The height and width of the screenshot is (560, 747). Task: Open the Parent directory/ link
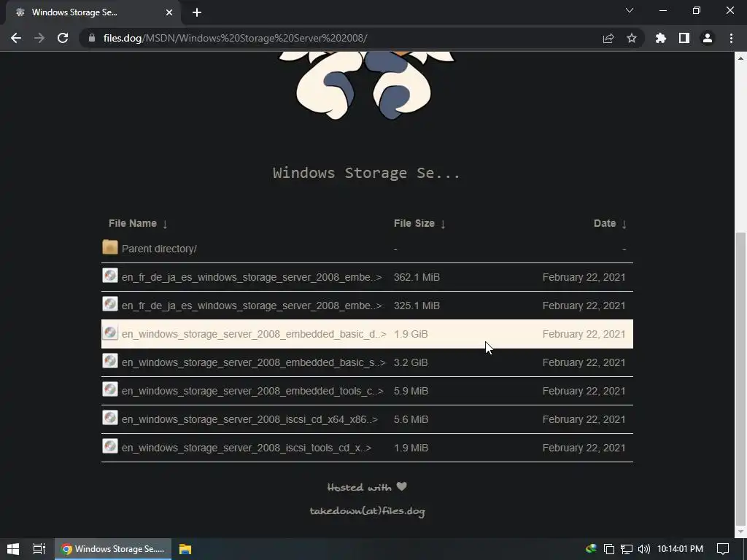point(159,249)
